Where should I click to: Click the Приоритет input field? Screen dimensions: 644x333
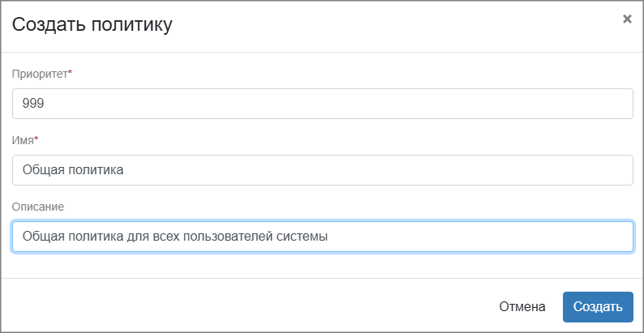point(323,104)
